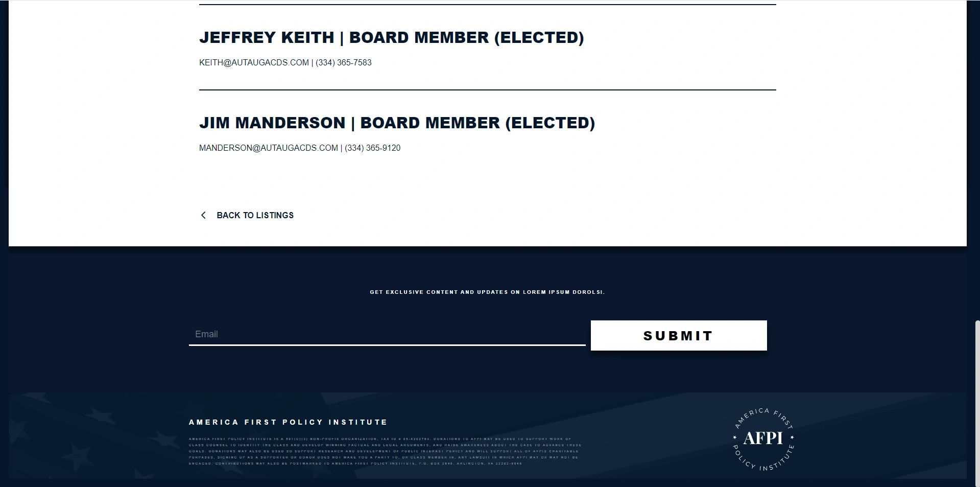Go back via Back to Listings link

[x=255, y=215]
